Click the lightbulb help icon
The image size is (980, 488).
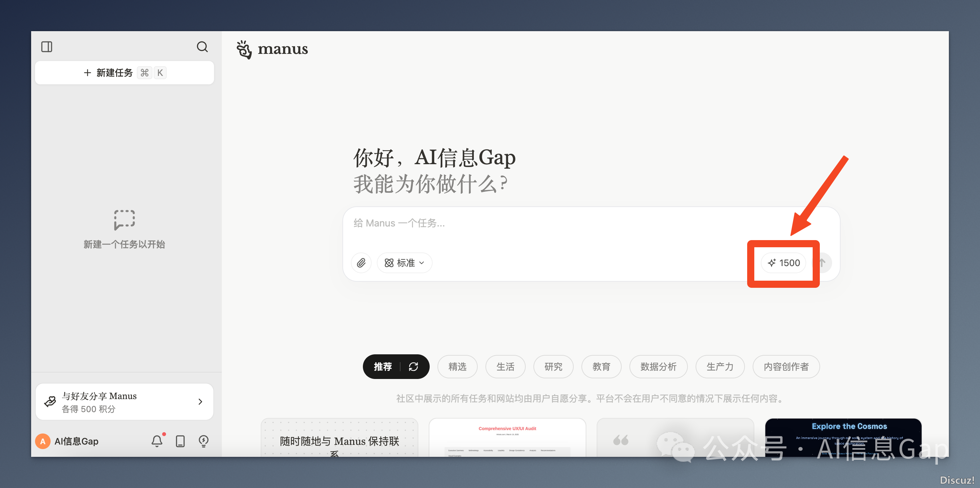(204, 441)
